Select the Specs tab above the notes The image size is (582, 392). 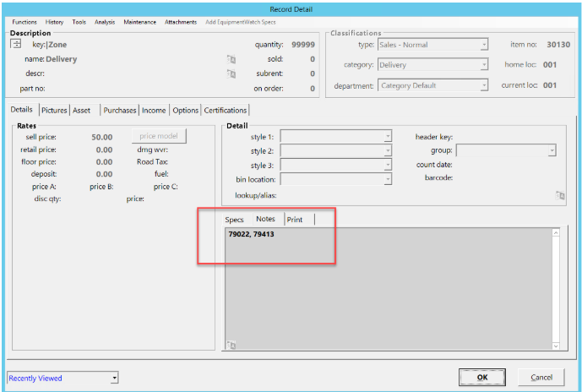[234, 220]
